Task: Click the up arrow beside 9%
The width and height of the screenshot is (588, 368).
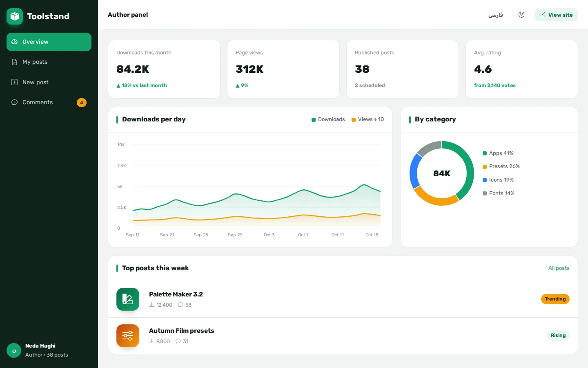Action: (238, 86)
